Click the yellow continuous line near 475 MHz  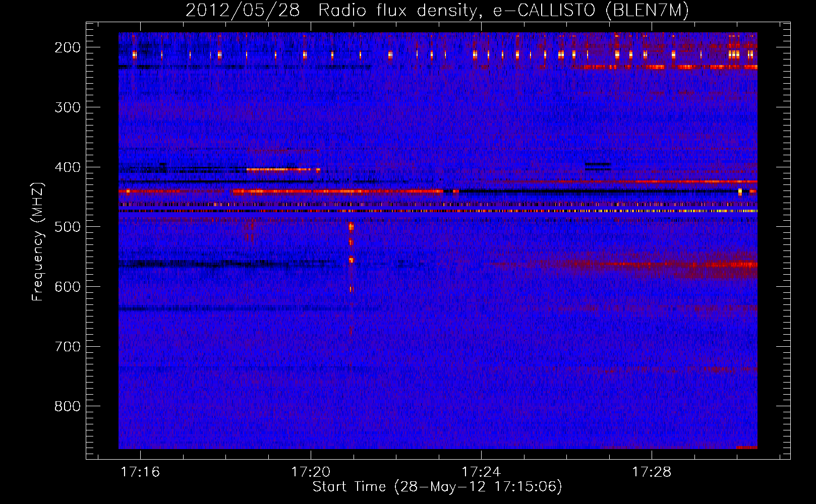(x=438, y=211)
